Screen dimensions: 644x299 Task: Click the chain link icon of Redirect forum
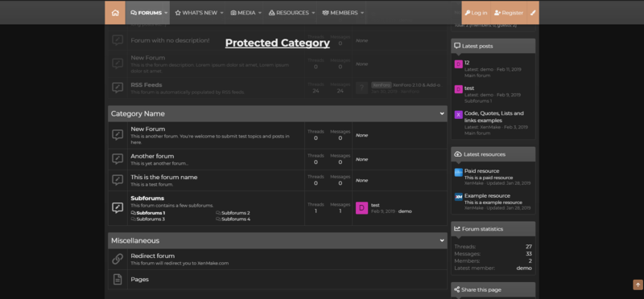(x=118, y=259)
